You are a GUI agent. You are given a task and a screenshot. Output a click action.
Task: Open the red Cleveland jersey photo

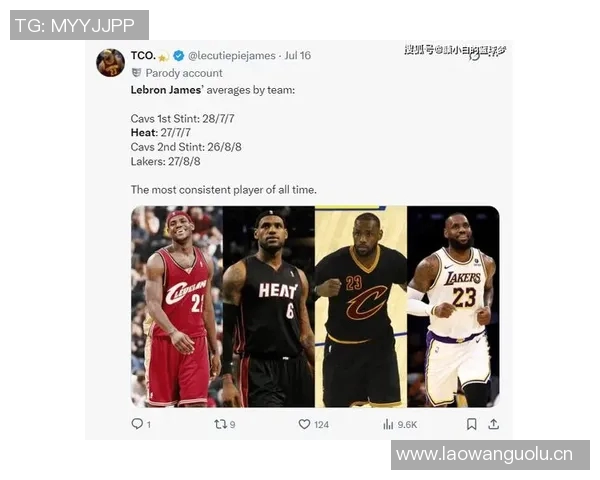(177, 307)
